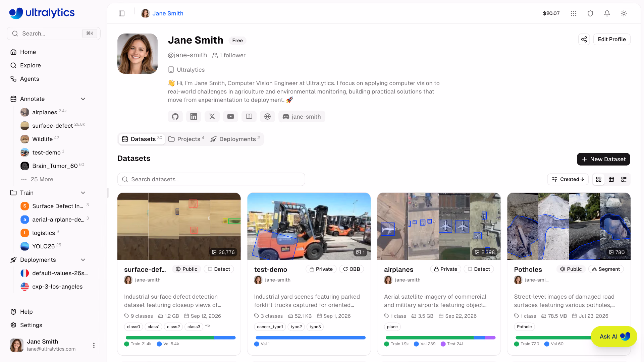Click the share profile icon

pyautogui.click(x=584, y=39)
